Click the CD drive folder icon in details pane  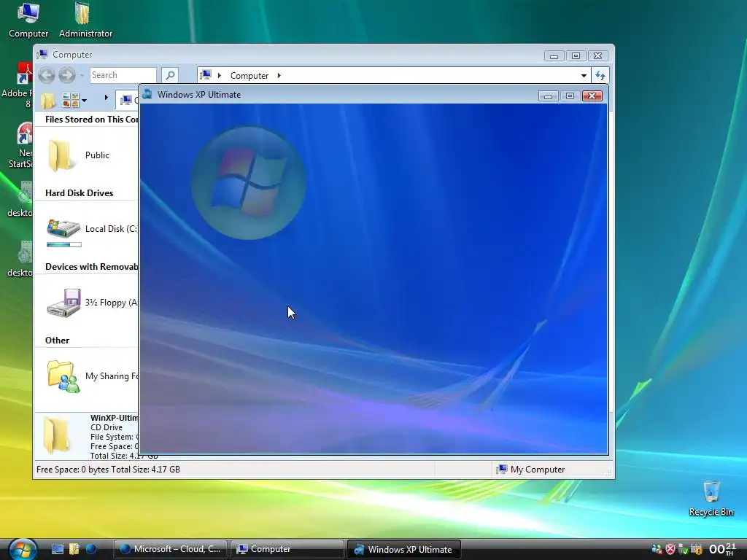(x=56, y=435)
